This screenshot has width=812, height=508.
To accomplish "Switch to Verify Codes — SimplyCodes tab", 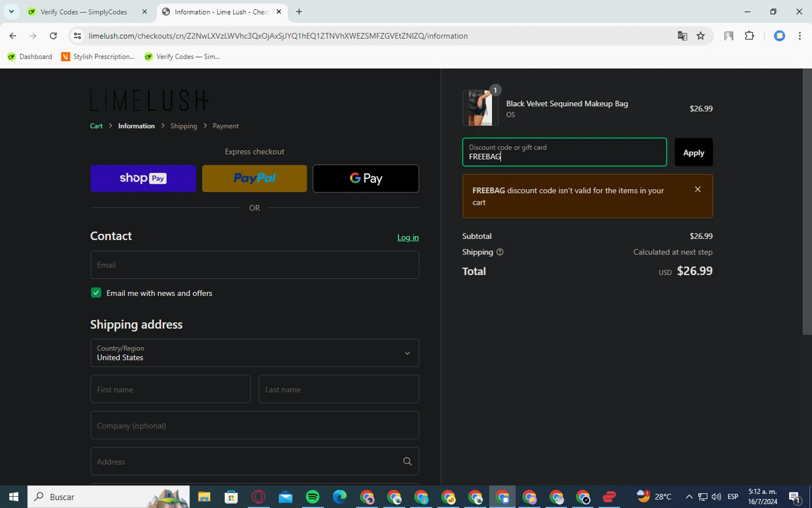I will pyautogui.click(x=84, y=11).
